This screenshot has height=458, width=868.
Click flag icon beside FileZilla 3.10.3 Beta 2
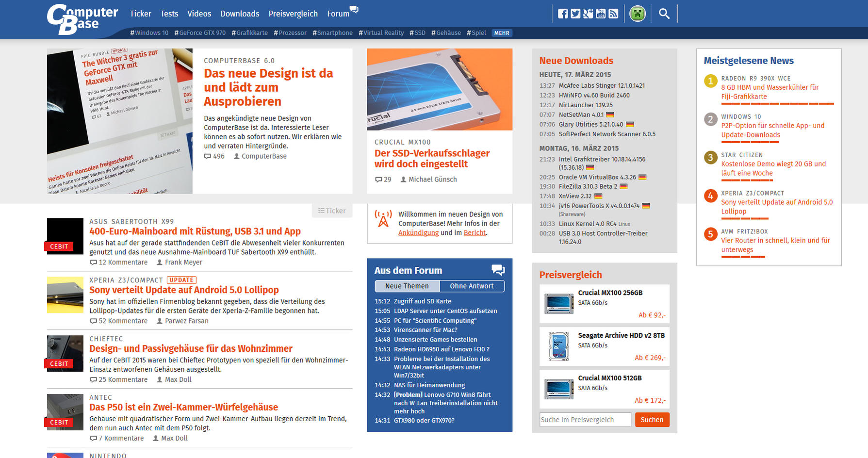tap(624, 187)
